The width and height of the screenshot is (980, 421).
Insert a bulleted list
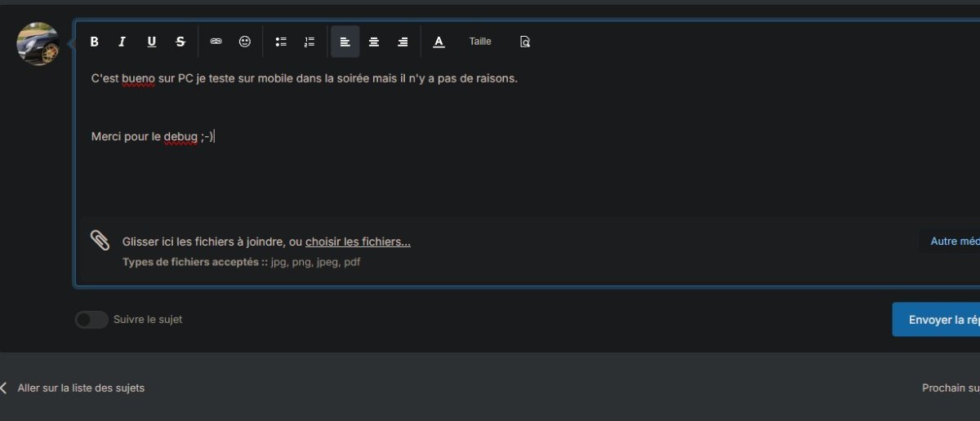tap(281, 42)
